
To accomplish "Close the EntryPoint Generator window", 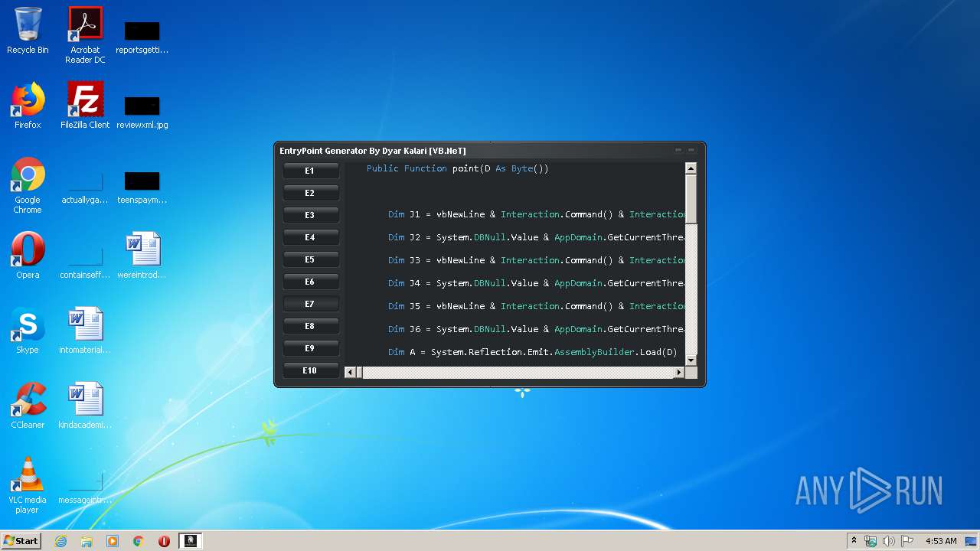I will (691, 150).
